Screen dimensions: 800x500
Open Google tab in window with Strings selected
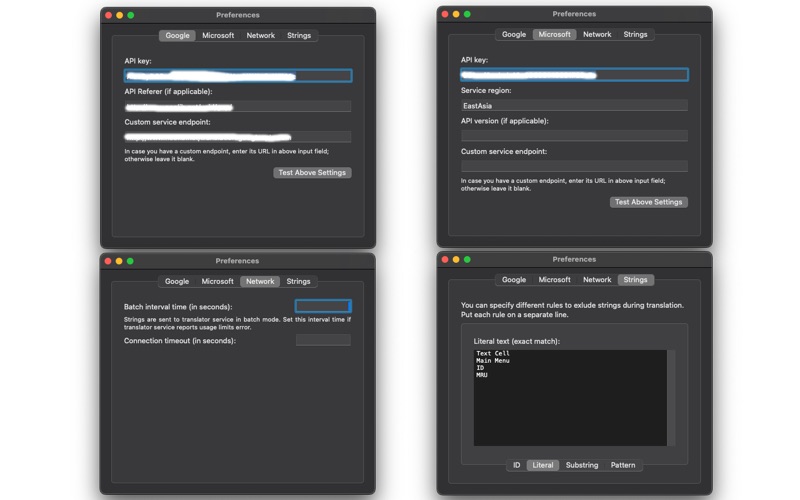[514, 280]
